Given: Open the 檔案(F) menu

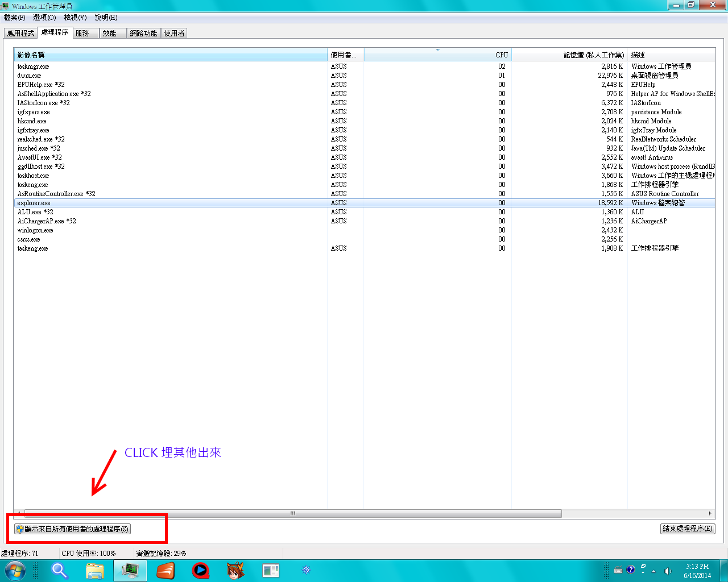Looking at the screenshot, I should click(15, 18).
